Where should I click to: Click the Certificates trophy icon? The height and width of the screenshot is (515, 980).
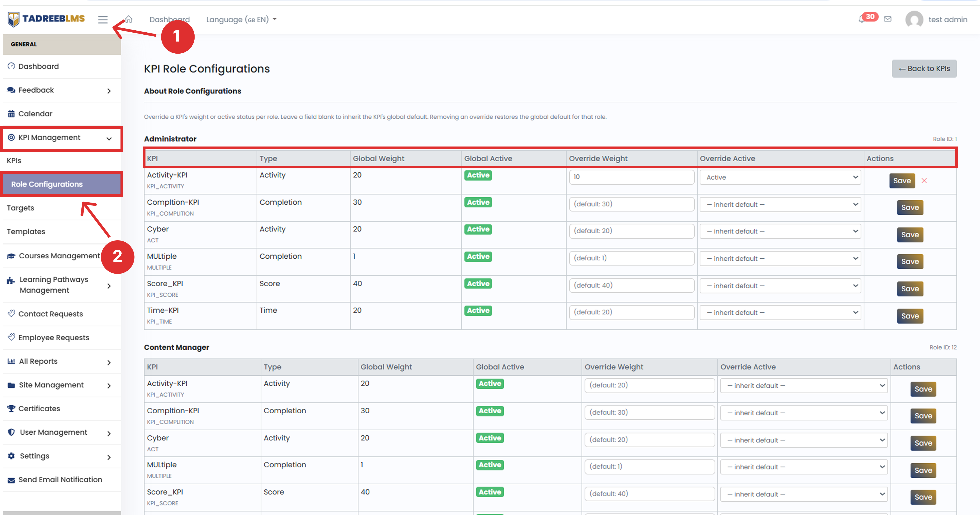[x=11, y=408]
